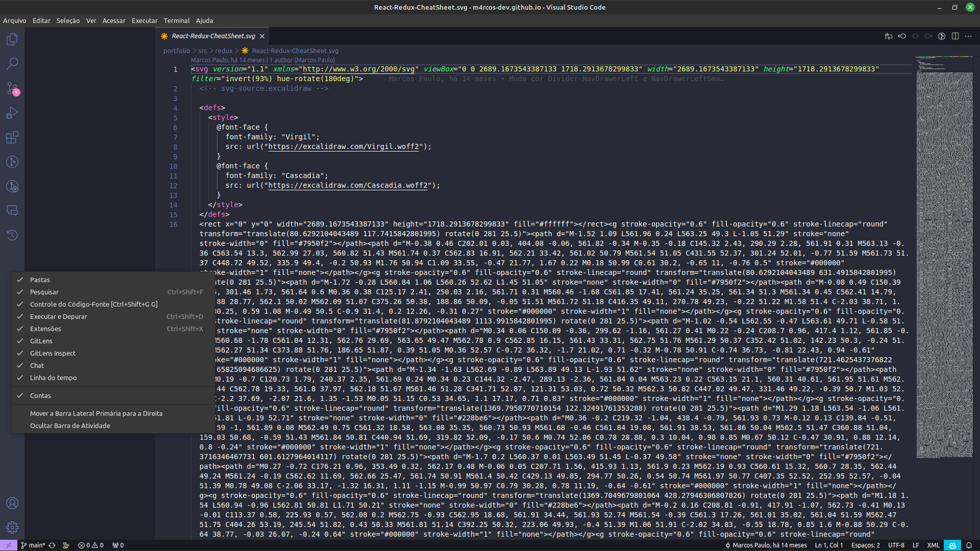Open the Explorer view in activity bar

coord(12,39)
